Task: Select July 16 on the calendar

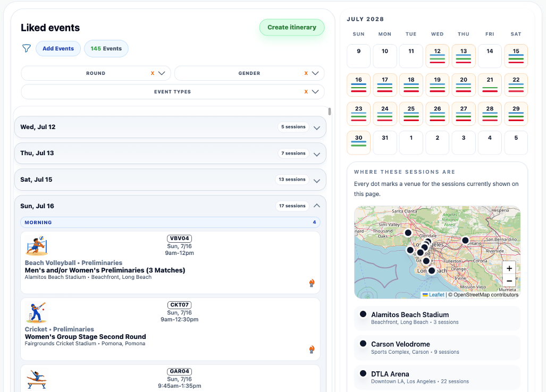Action: click(x=359, y=84)
